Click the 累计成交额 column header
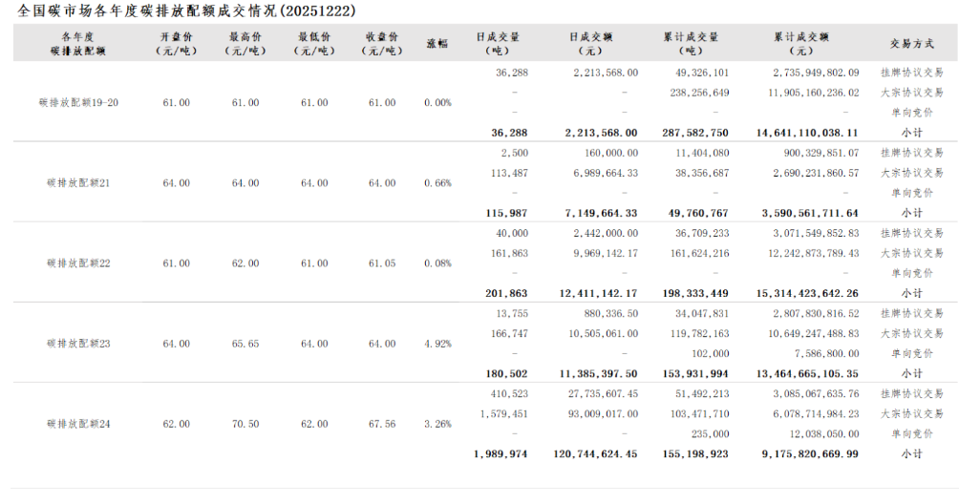 tap(800, 44)
